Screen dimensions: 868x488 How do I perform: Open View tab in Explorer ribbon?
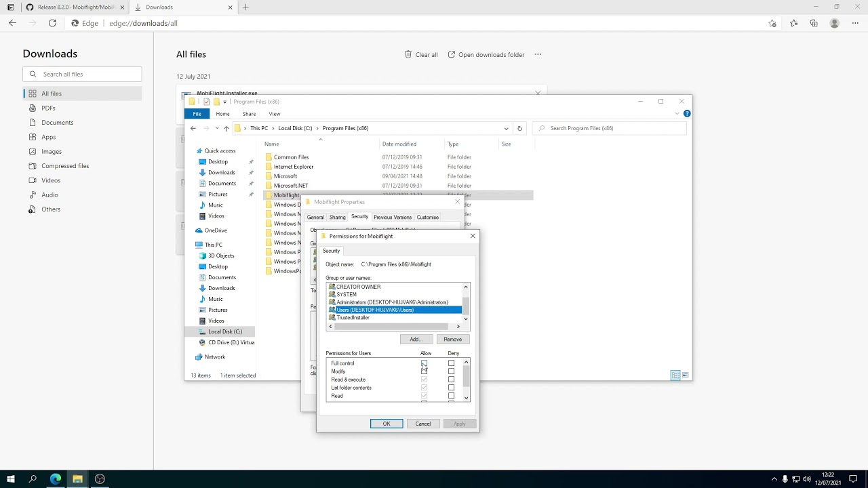pyautogui.click(x=274, y=114)
